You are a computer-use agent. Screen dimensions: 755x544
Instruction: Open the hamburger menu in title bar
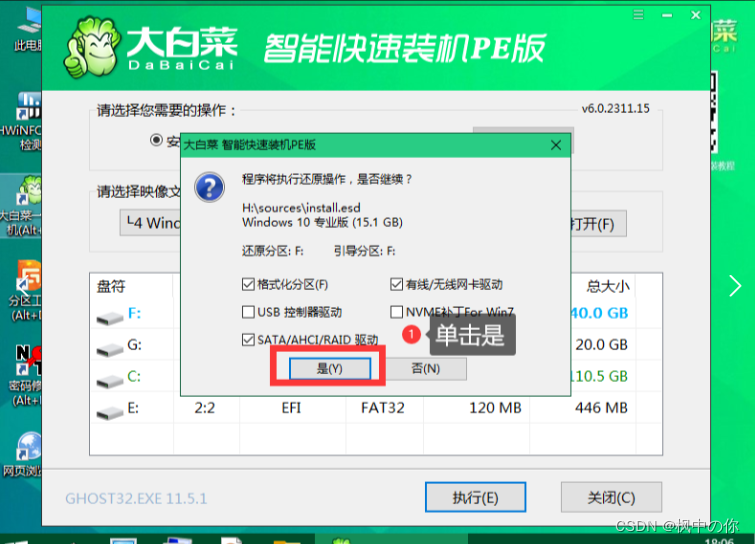tap(638, 15)
